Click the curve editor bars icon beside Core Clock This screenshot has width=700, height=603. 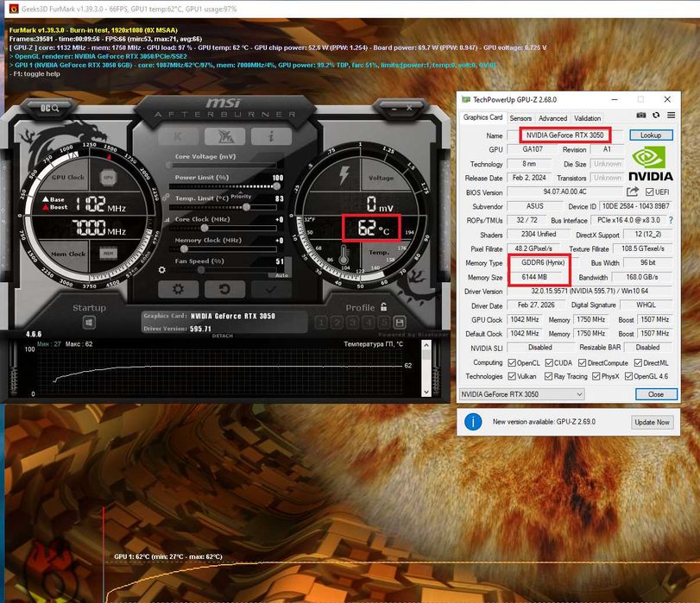coord(167,220)
